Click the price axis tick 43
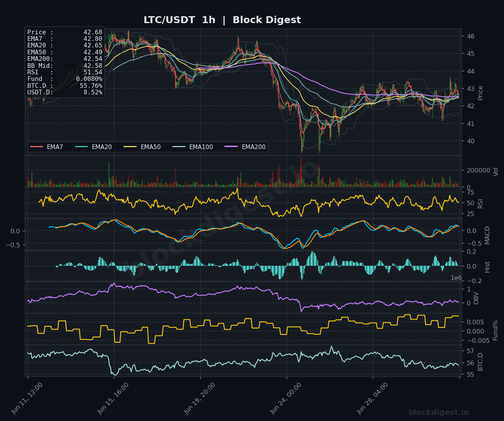504x421 pixels. [471, 89]
